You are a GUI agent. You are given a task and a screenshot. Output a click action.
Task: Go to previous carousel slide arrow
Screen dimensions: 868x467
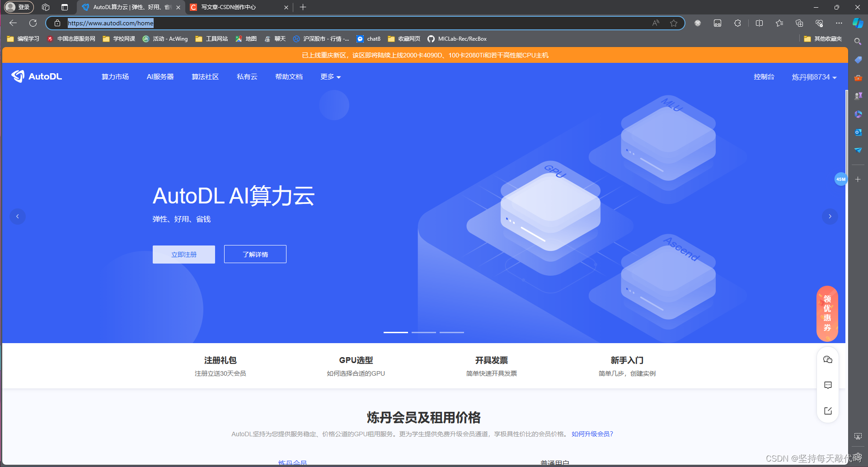point(18,216)
